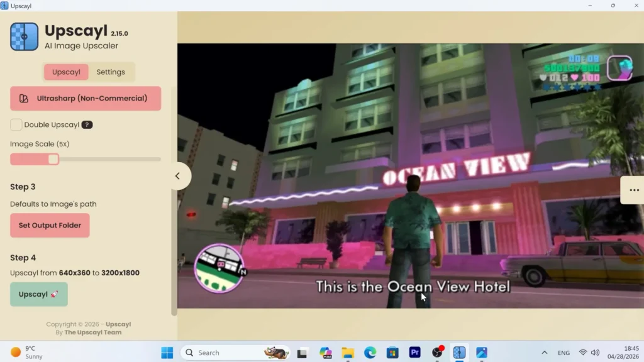The height and width of the screenshot is (362, 644).
Task: Click the Ocean View Hotel image preview
Action: click(411, 176)
